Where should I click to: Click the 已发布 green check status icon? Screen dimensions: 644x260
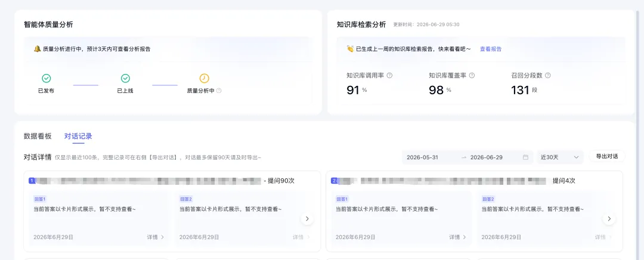click(x=47, y=78)
